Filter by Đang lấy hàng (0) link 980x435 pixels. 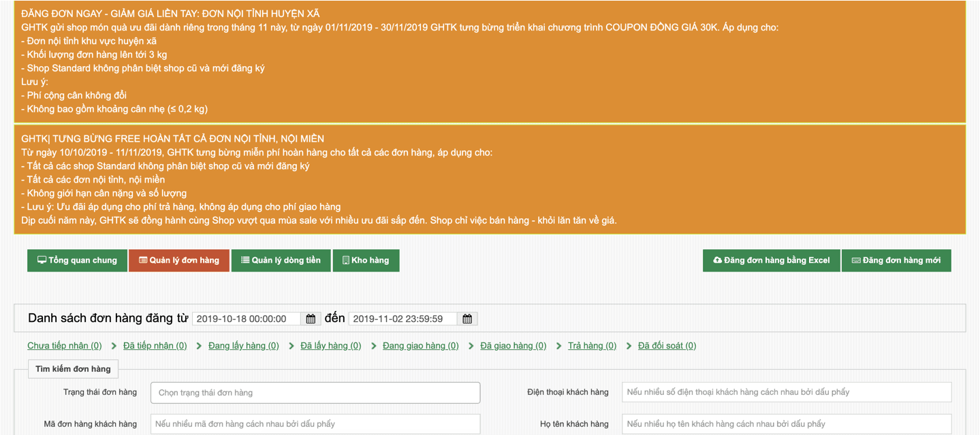pos(244,346)
